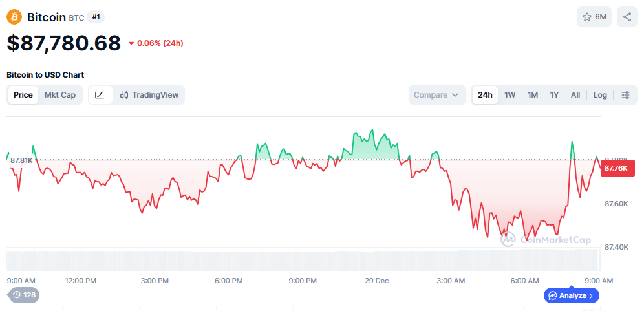644x311 pixels.
Task: Switch chart to Mkt Cap
Action: click(59, 95)
